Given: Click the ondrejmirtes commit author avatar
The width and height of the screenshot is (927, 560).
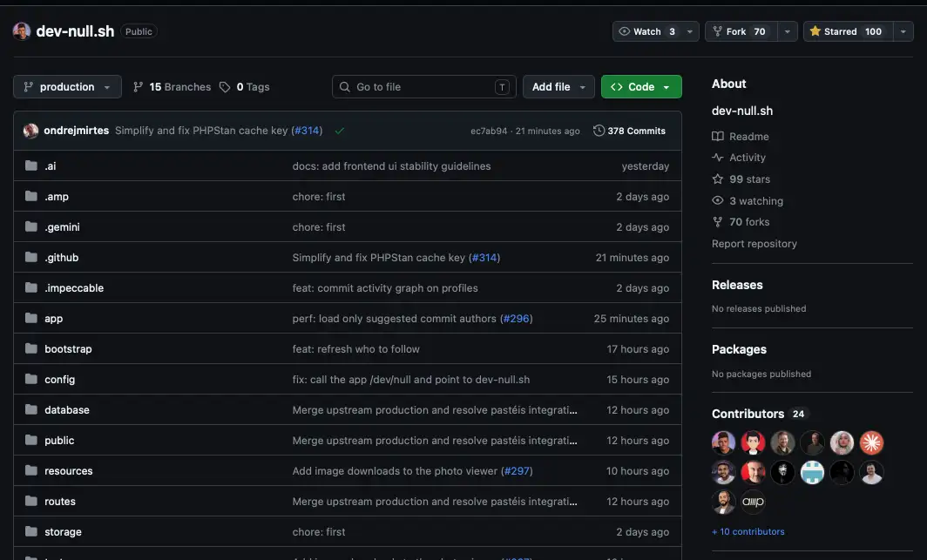Looking at the screenshot, I should [x=30, y=131].
